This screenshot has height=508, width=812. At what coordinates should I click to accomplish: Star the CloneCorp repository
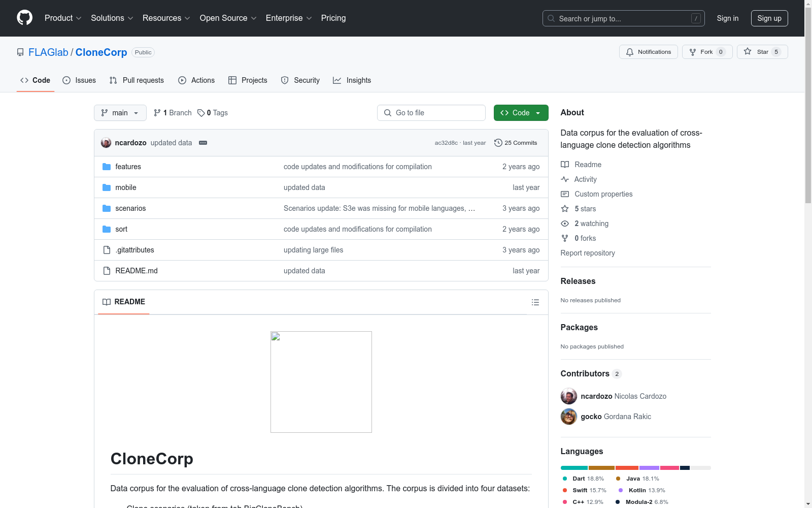click(762, 52)
